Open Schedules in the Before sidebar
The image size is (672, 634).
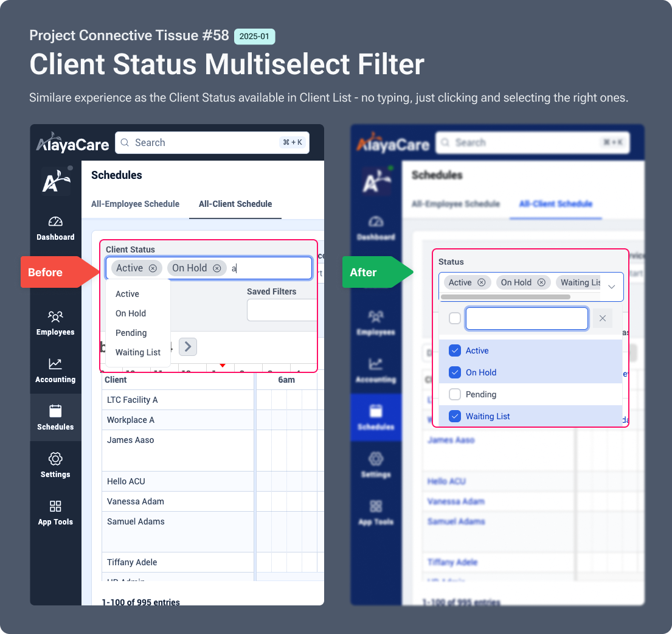55,417
